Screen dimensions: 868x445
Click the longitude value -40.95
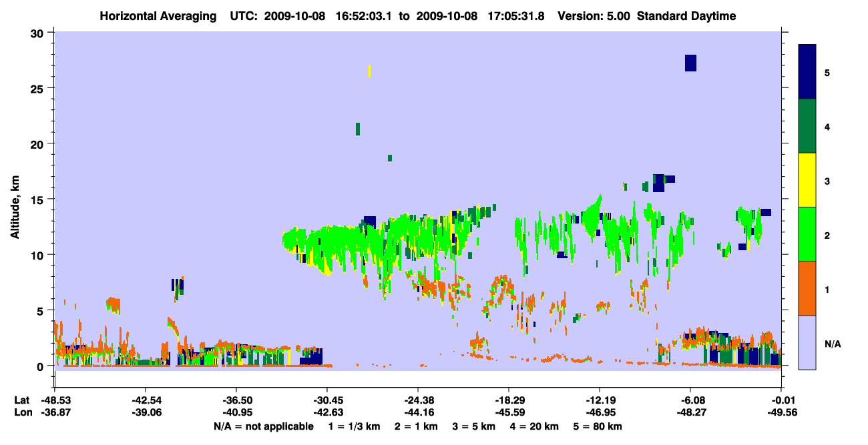[236, 413]
